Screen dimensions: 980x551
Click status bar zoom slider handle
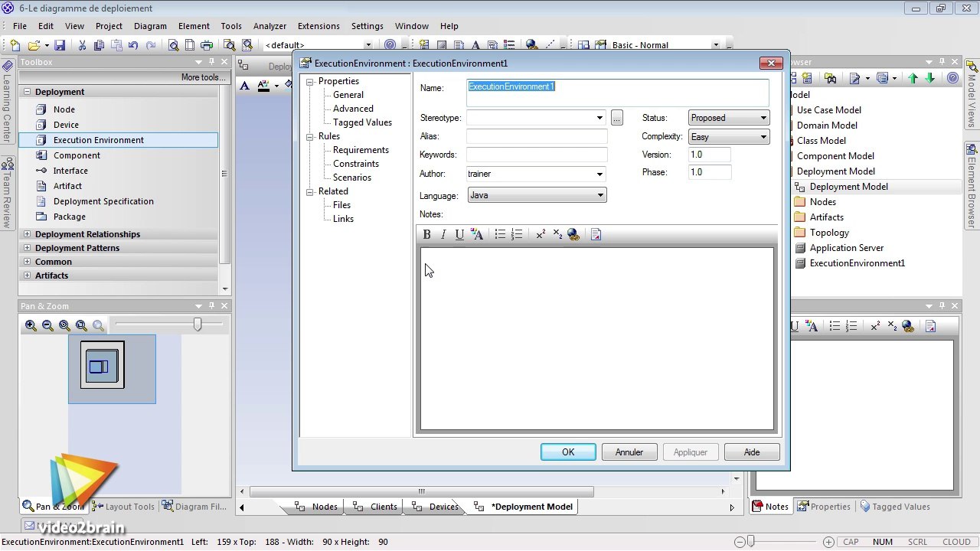click(x=751, y=542)
